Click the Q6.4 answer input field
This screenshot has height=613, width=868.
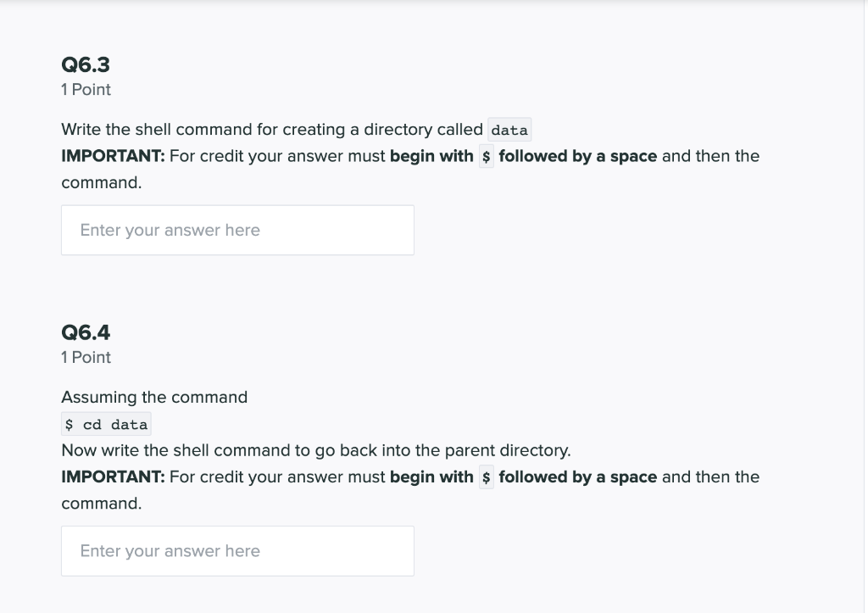tap(237, 551)
